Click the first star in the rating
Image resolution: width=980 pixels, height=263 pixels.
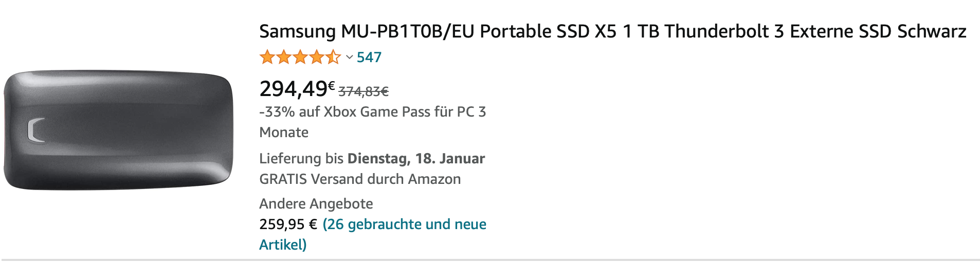(x=267, y=57)
